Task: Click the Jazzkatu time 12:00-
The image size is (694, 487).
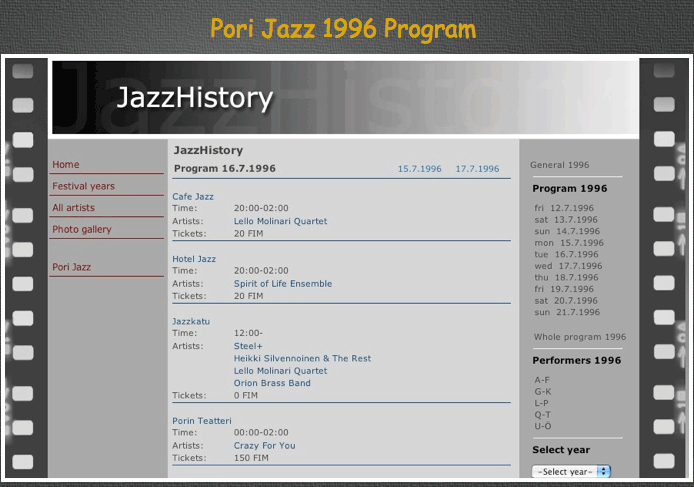Action: click(248, 333)
